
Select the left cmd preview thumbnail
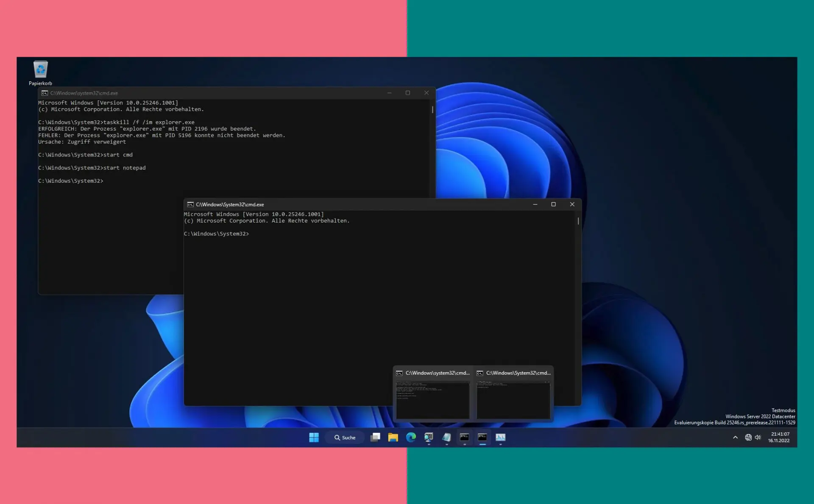(432, 394)
